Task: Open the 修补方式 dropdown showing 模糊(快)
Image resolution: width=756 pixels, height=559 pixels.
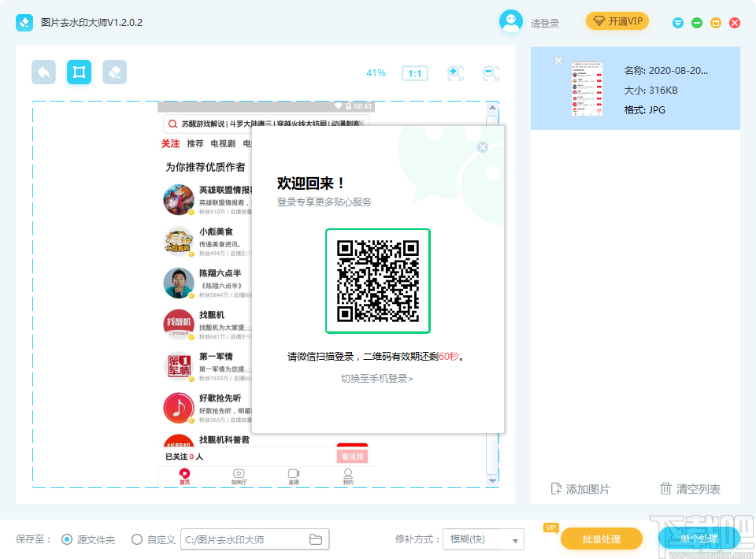Action: pyautogui.click(x=483, y=539)
